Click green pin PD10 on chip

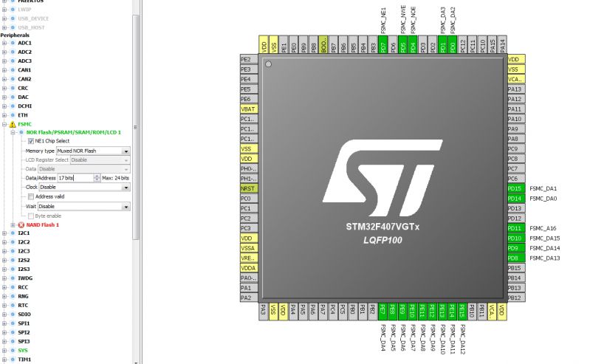coord(516,238)
